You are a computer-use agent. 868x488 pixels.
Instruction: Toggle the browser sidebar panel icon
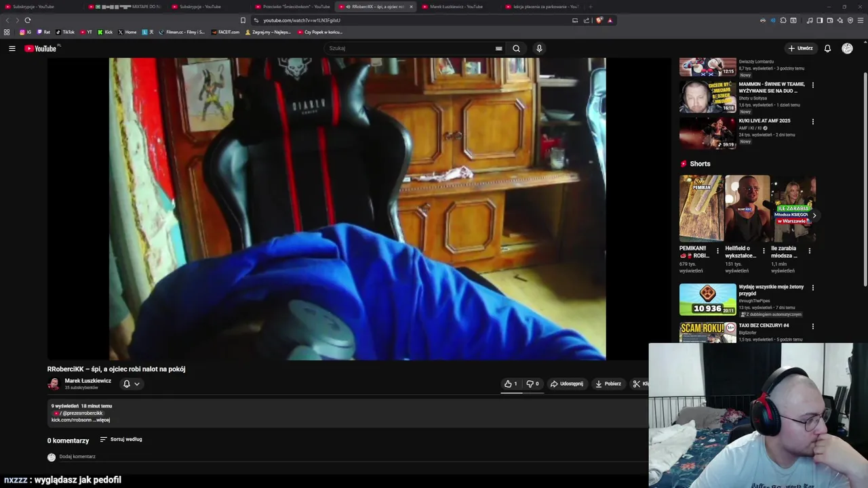pyautogui.click(x=819, y=20)
